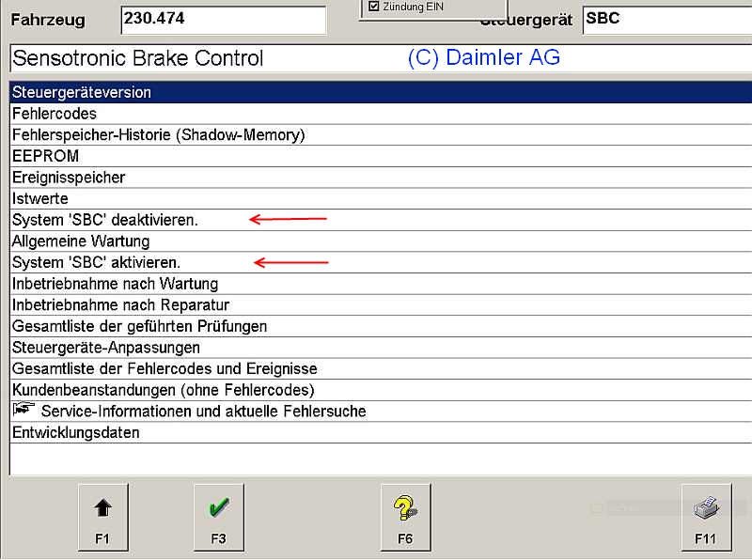The image size is (752, 560).
Task: Open Fehlercodes menu entry
Action: 55,114
